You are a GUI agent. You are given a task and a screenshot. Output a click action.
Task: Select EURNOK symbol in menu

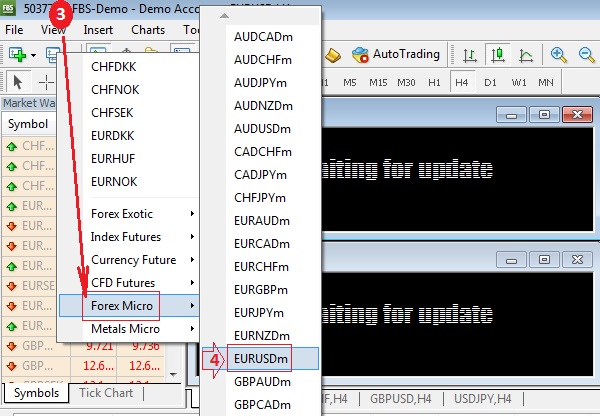coord(129,181)
